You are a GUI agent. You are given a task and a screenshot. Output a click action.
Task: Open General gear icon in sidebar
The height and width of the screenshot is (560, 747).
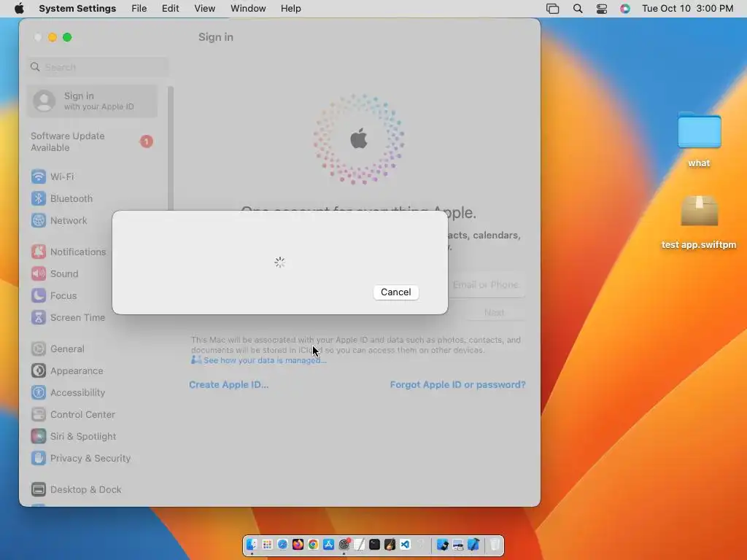tap(39, 349)
